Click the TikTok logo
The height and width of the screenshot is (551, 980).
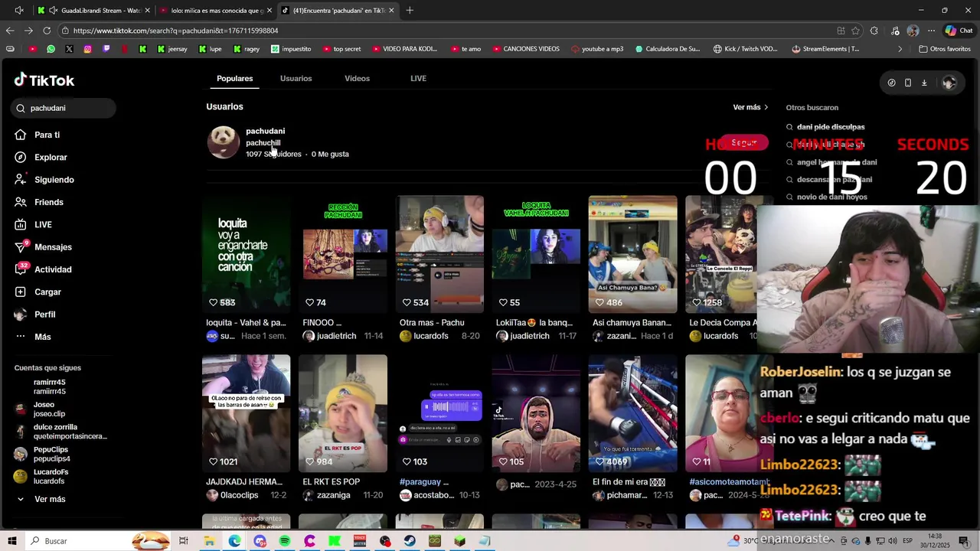[44, 80]
